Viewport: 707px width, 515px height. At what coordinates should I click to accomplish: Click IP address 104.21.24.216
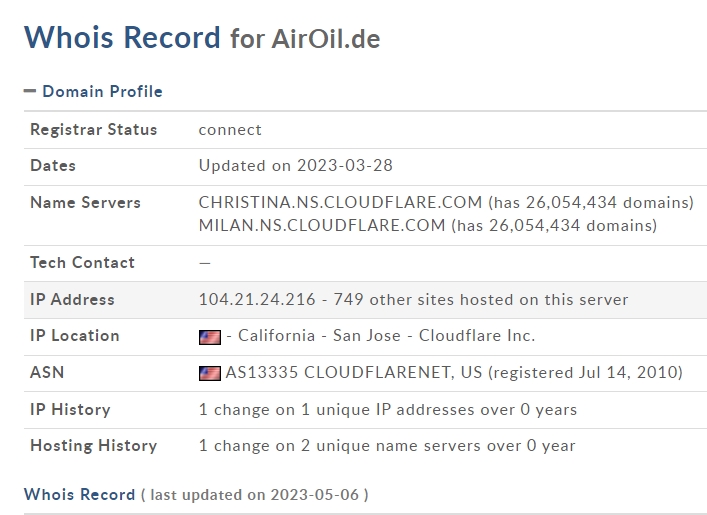[x=257, y=299]
